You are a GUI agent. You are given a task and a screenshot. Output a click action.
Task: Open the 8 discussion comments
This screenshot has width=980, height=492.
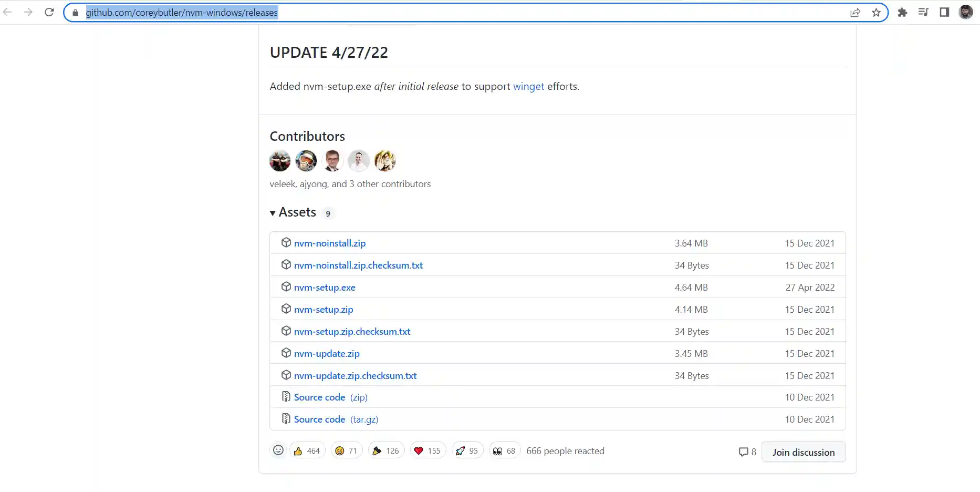(x=747, y=452)
